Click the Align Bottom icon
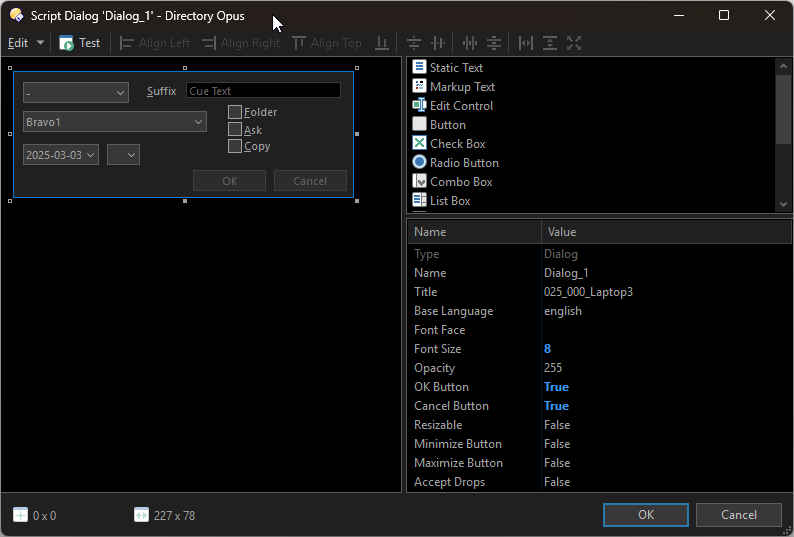794x537 pixels. point(382,43)
